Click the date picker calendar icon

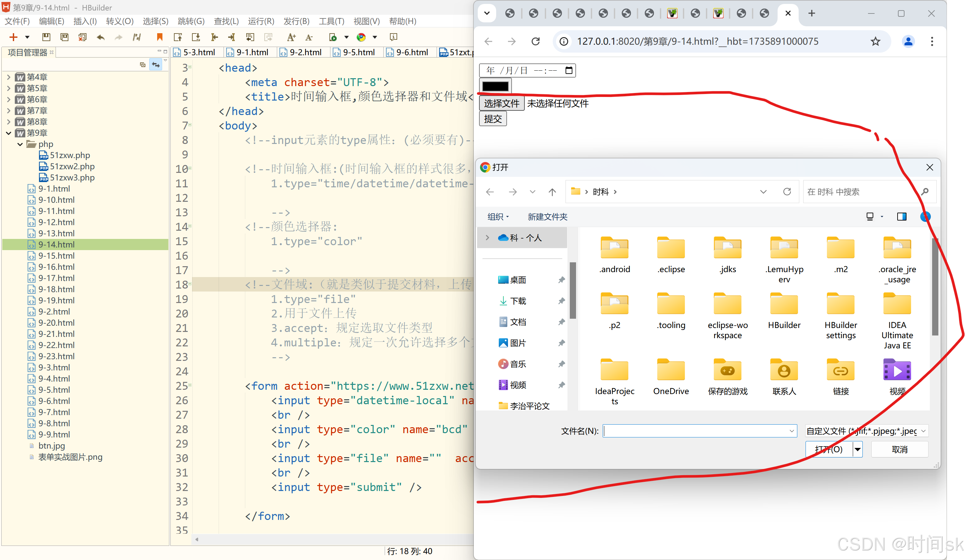pyautogui.click(x=569, y=70)
